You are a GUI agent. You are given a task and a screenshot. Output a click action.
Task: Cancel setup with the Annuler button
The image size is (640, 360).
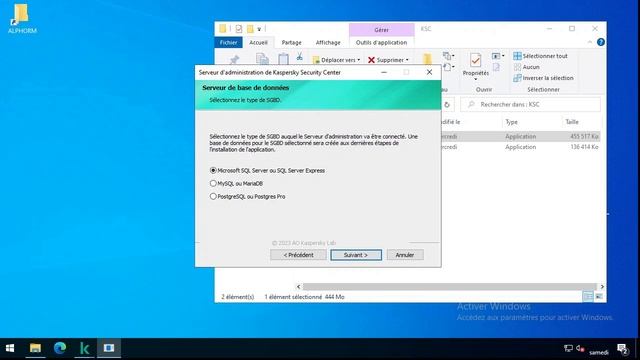pyautogui.click(x=405, y=255)
